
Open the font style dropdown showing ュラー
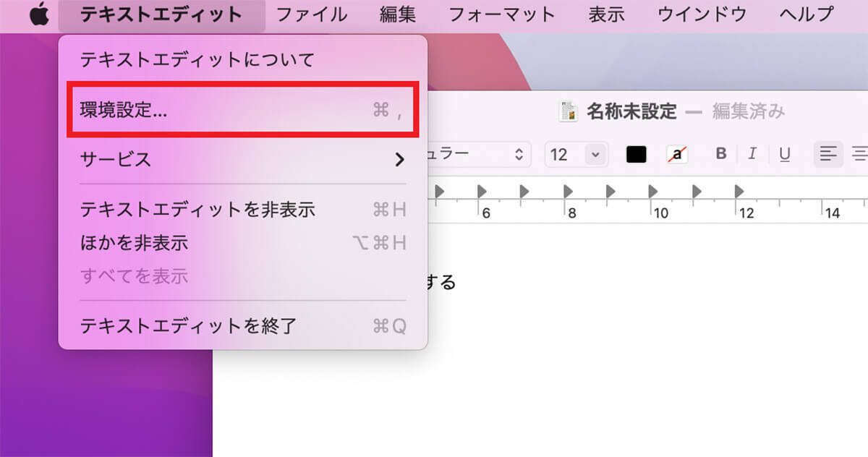tap(479, 154)
